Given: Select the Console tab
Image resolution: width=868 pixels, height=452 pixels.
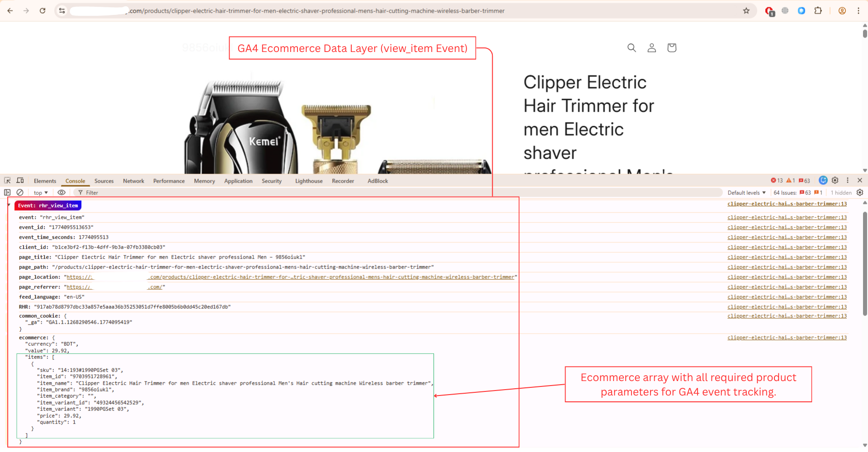Looking at the screenshot, I should [x=75, y=181].
